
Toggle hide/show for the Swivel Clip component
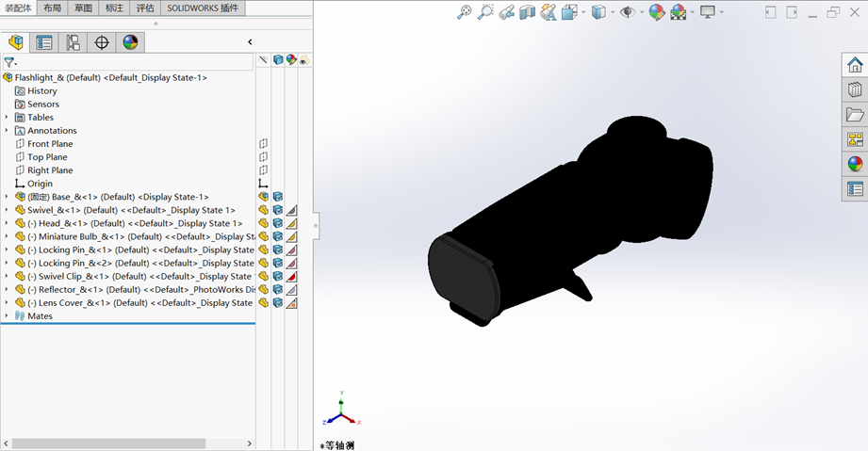click(x=264, y=277)
